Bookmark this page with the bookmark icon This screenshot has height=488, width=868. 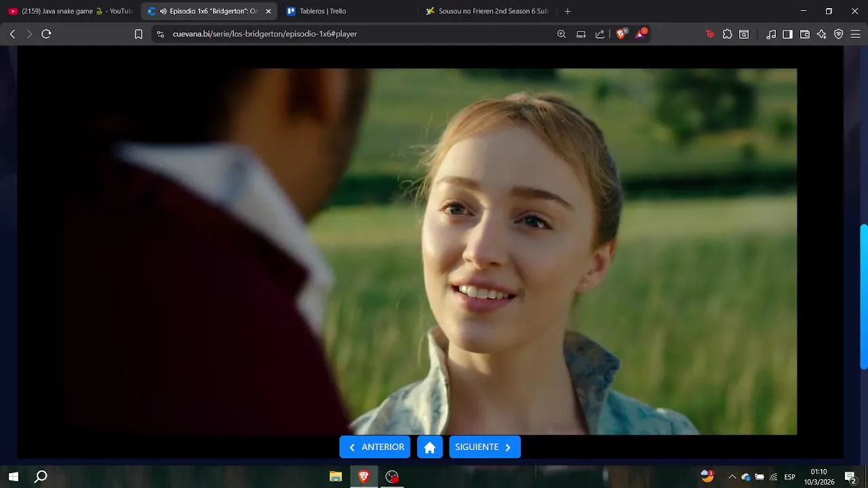coord(138,34)
